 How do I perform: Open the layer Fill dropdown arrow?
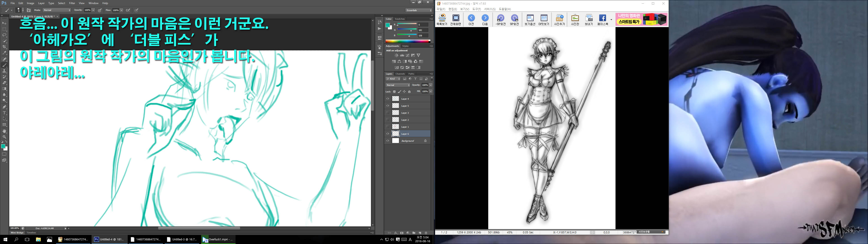tap(431, 91)
